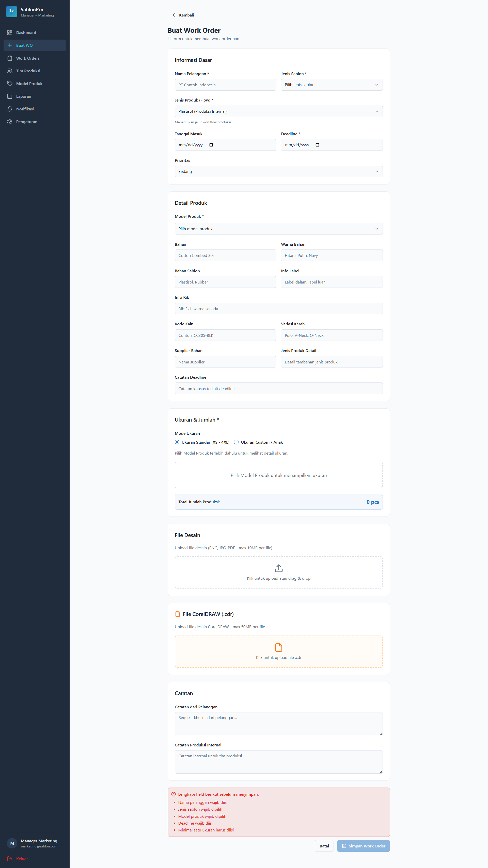
Task: Click the Pengaturan gear icon
Action: click(10, 122)
